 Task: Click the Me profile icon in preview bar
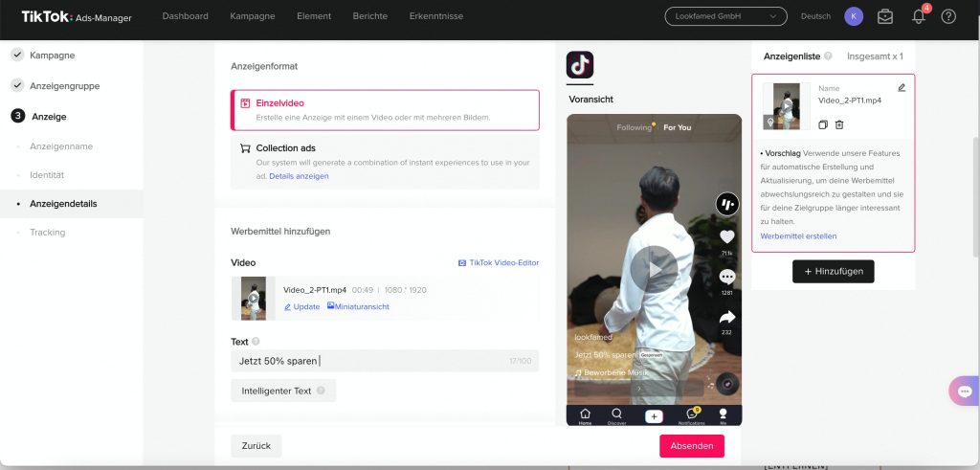click(x=724, y=415)
